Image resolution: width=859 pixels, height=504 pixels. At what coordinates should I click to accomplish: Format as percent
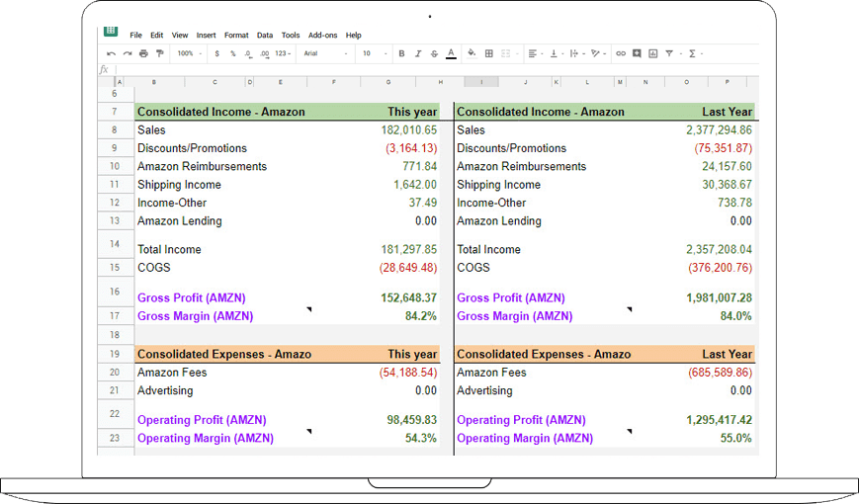point(233,53)
